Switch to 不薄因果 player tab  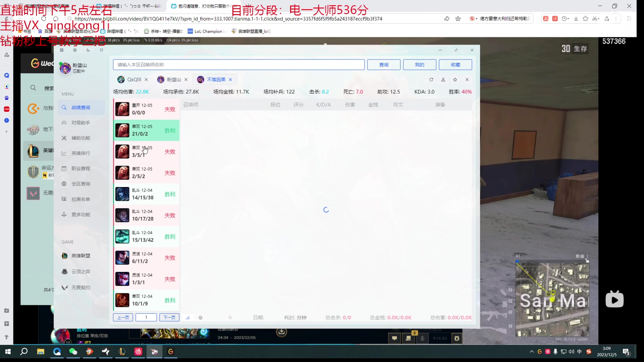[215, 79]
